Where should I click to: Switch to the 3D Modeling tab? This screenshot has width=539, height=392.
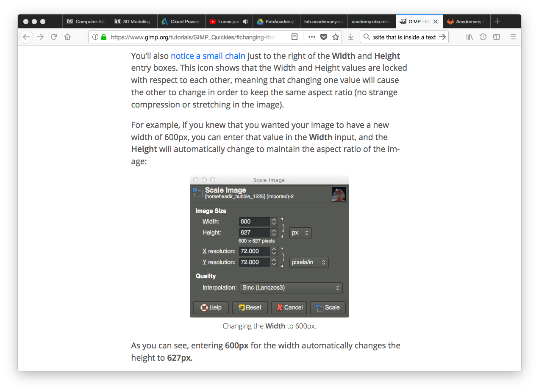(x=134, y=22)
